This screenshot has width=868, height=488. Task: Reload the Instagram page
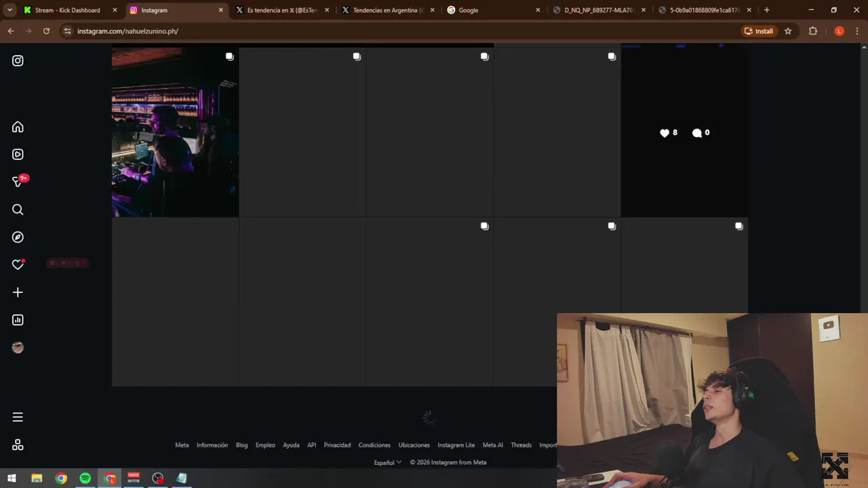tap(46, 31)
